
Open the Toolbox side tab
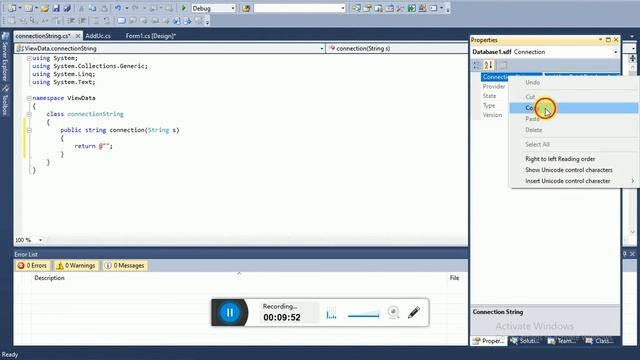[x=5, y=100]
